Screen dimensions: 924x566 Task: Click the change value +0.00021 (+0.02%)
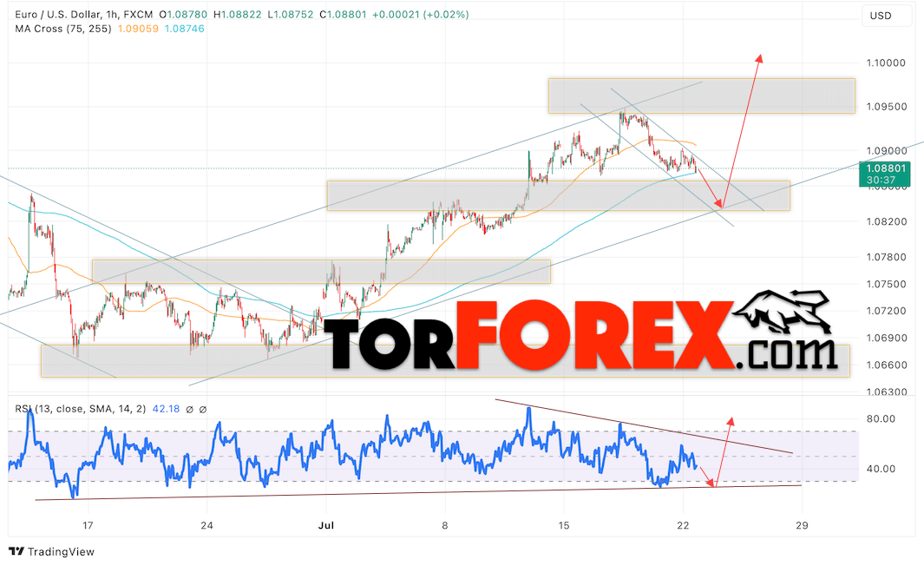pyautogui.click(x=421, y=14)
